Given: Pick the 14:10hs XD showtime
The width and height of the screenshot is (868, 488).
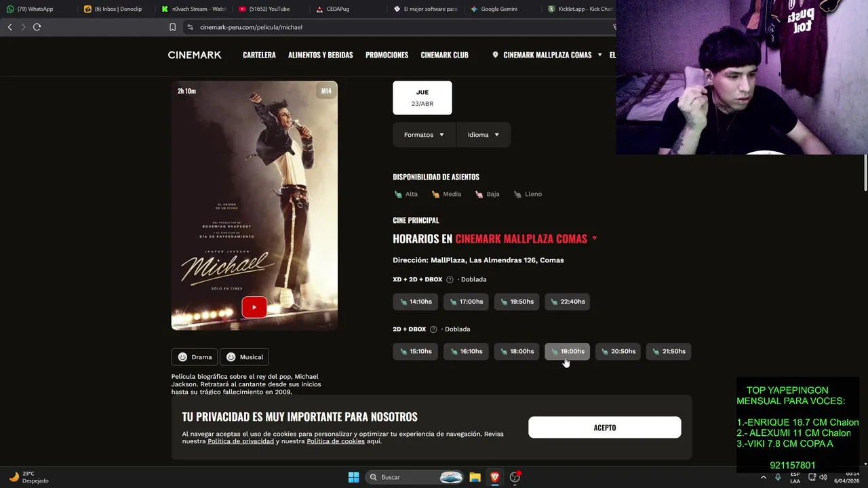Looking at the screenshot, I should point(415,302).
